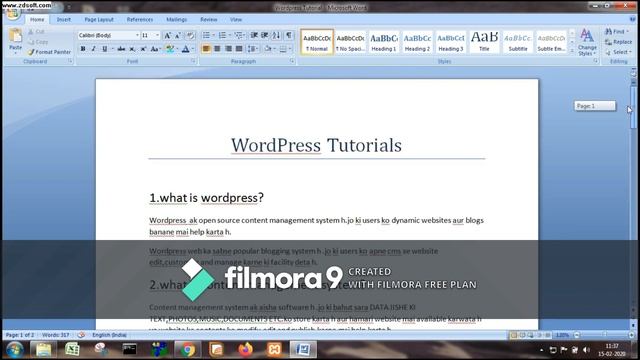Apply Italic formatting
The width and height of the screenshot is (640, 360).
(x=93, y=49)
